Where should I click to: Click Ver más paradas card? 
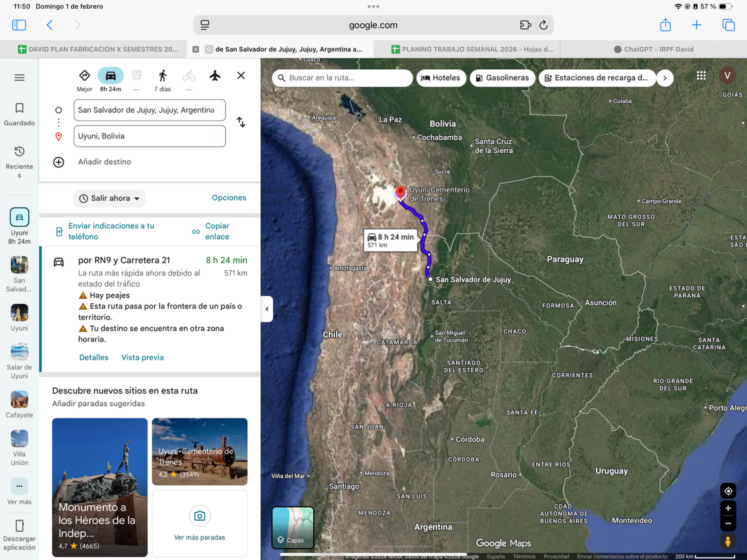tap(200, 524)
